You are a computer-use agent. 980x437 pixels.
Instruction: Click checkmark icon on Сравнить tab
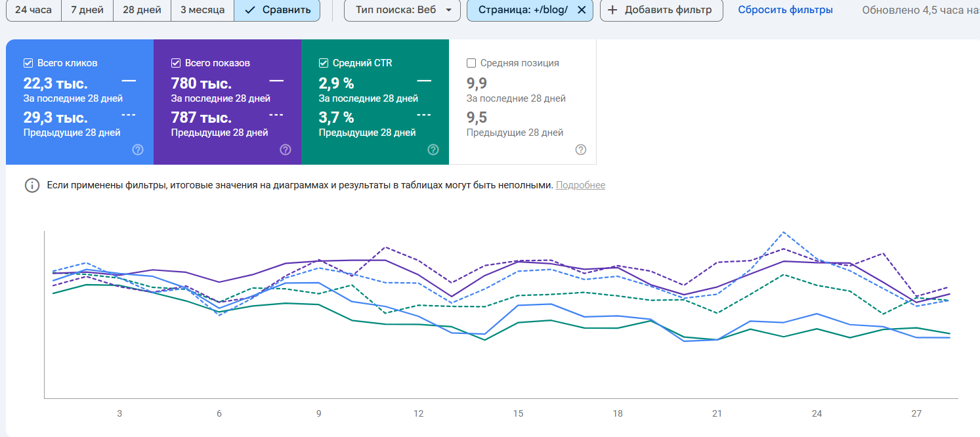pos(249,10)
